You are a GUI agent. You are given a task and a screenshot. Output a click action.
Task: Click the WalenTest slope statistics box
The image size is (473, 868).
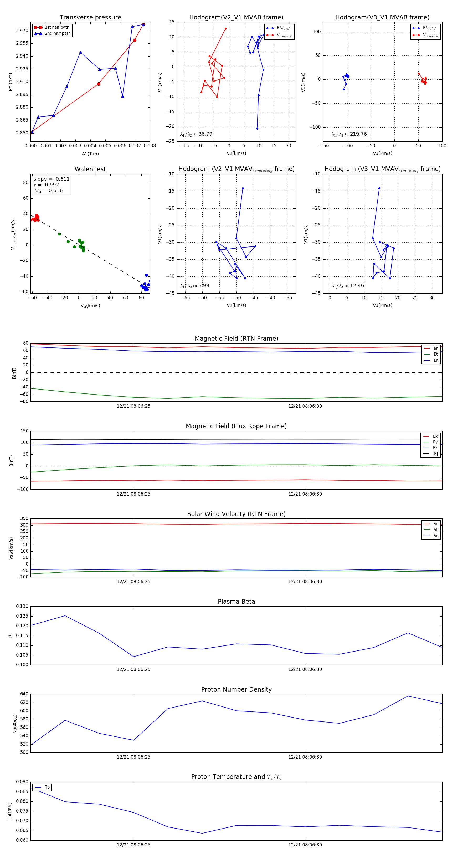[52, 185]
